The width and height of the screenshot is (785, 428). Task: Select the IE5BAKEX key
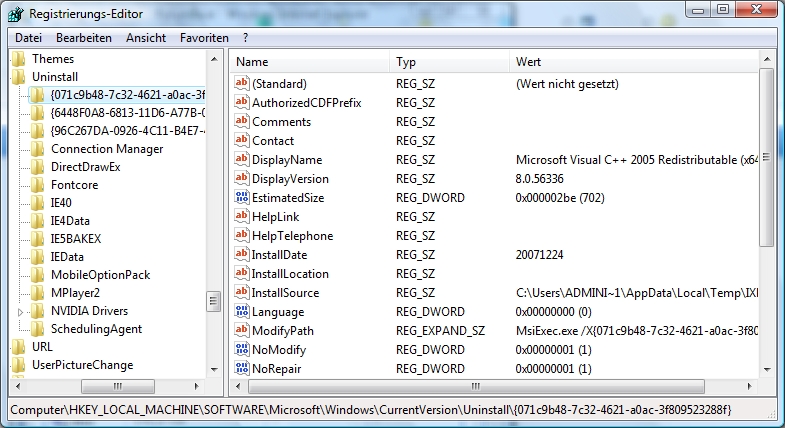(76, 239)
